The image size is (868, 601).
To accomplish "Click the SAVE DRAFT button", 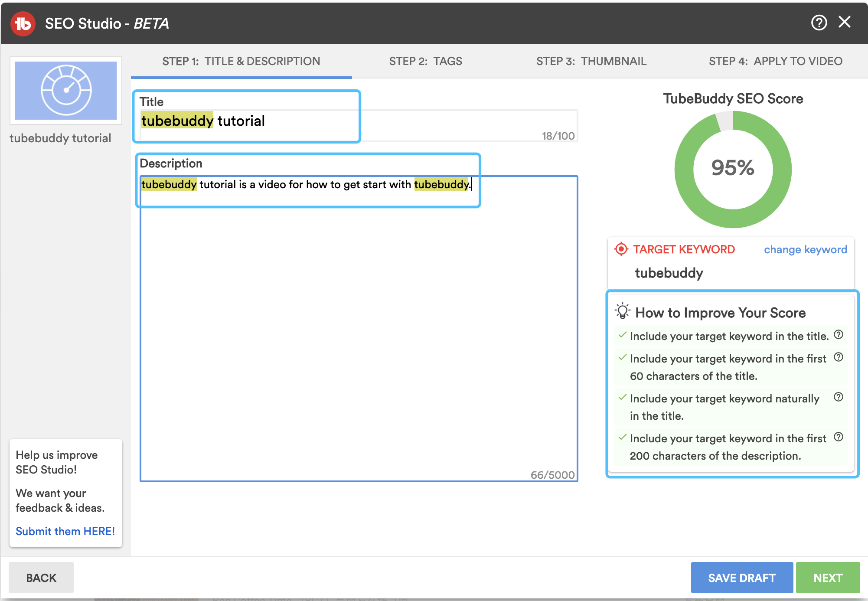I will click(742, 578).
